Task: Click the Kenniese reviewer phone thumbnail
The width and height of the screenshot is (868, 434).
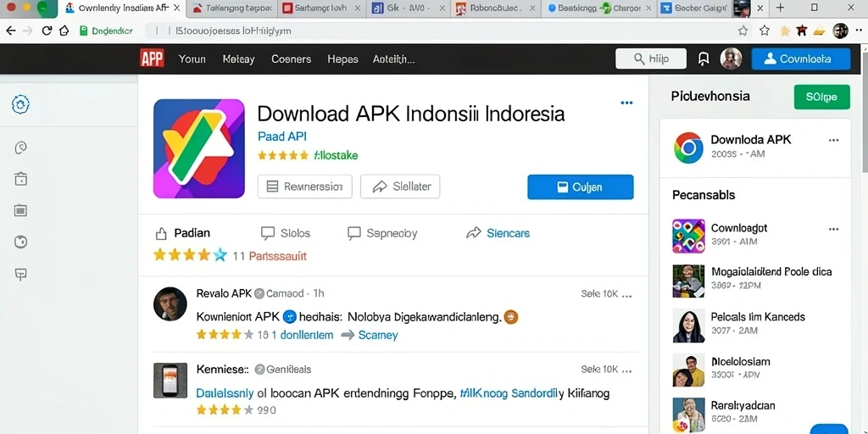Action: (170, 380)
